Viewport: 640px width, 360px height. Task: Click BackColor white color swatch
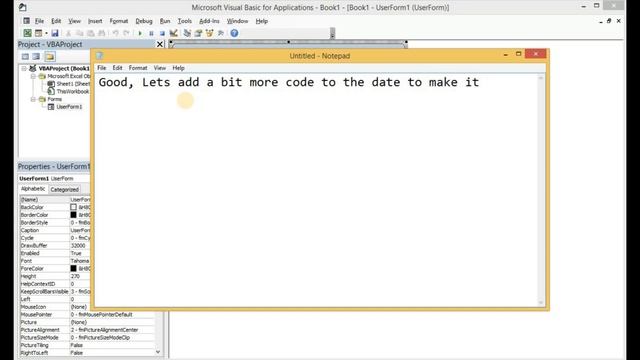pyautogui.click(x=73, y=207)
